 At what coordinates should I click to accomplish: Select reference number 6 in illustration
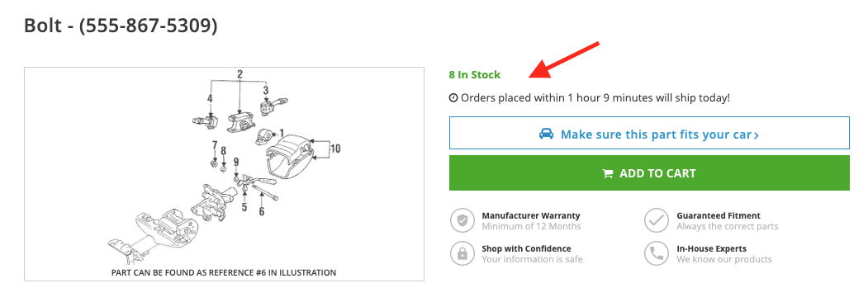(x=262, y=210)
